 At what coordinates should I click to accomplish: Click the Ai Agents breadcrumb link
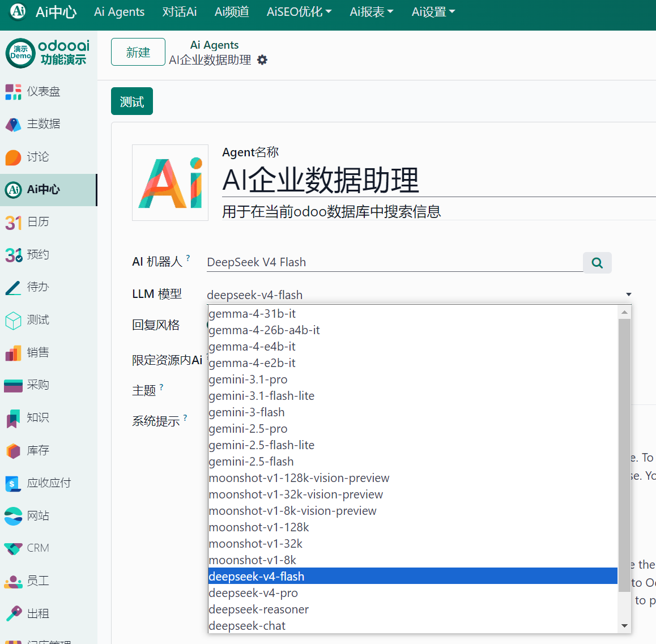214,45
